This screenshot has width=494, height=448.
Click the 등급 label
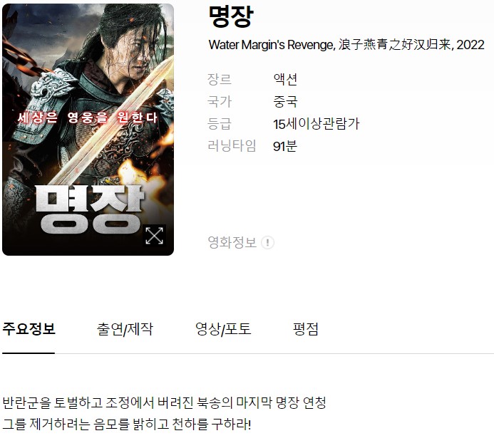click(x=220, y=124)
